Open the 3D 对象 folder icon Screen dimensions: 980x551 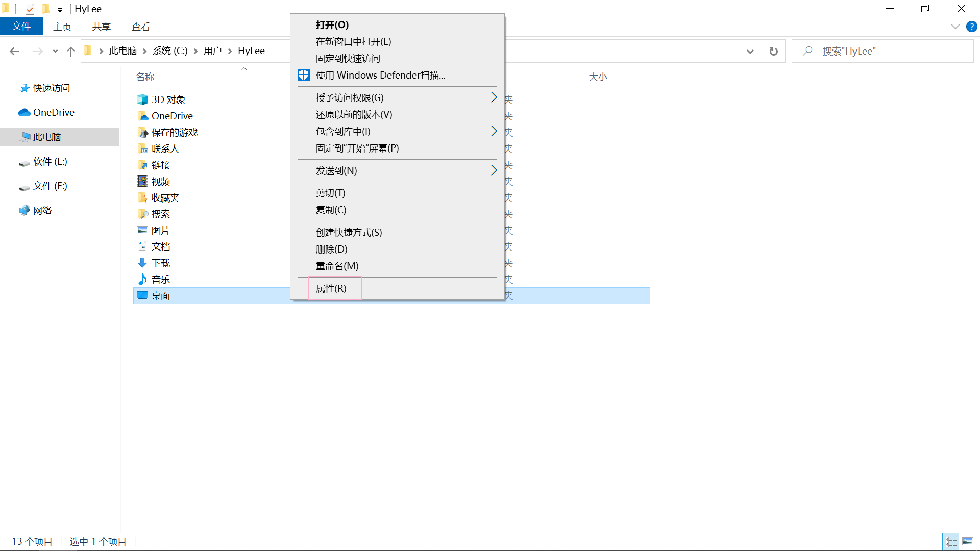click(x=142, y=99)
